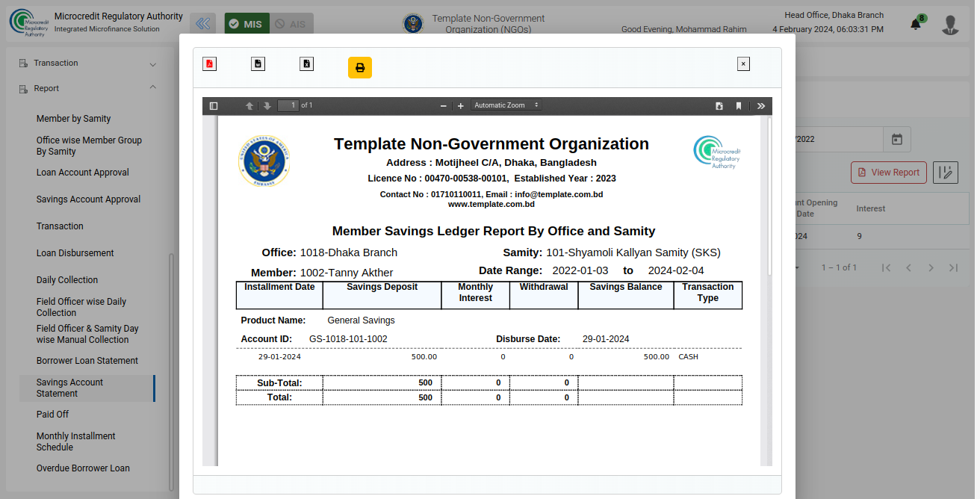Click the Interest column header
Screen dimensions: 980x499
click(871, 208)
